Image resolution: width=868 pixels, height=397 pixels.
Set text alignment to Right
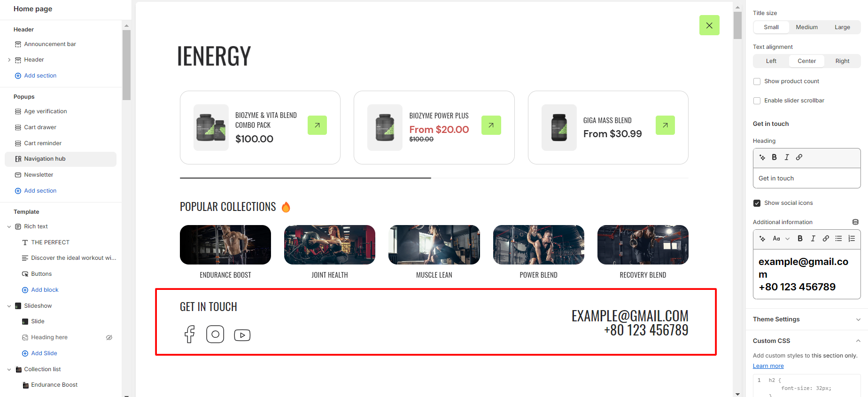842,61
